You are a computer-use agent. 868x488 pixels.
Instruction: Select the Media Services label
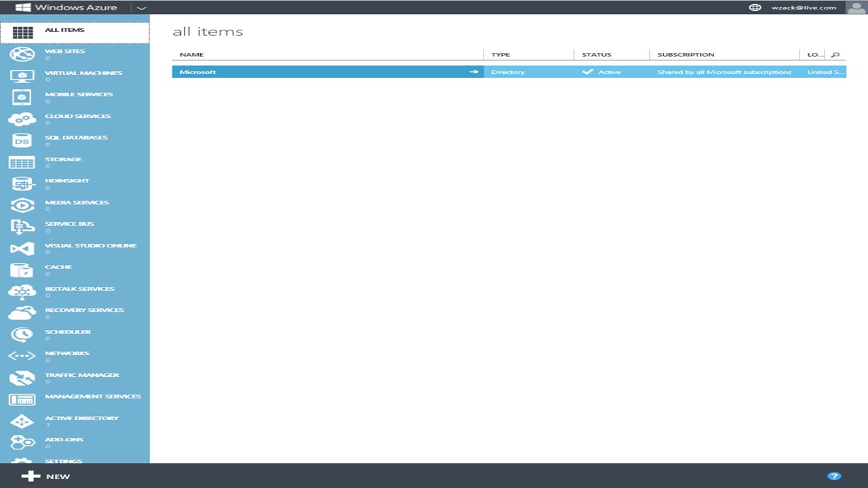point(77,203)
